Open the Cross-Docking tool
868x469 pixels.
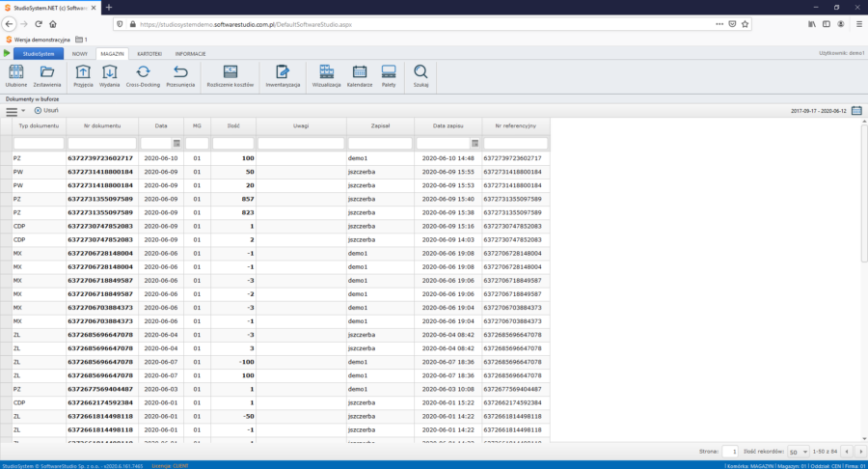coord(143,76)
